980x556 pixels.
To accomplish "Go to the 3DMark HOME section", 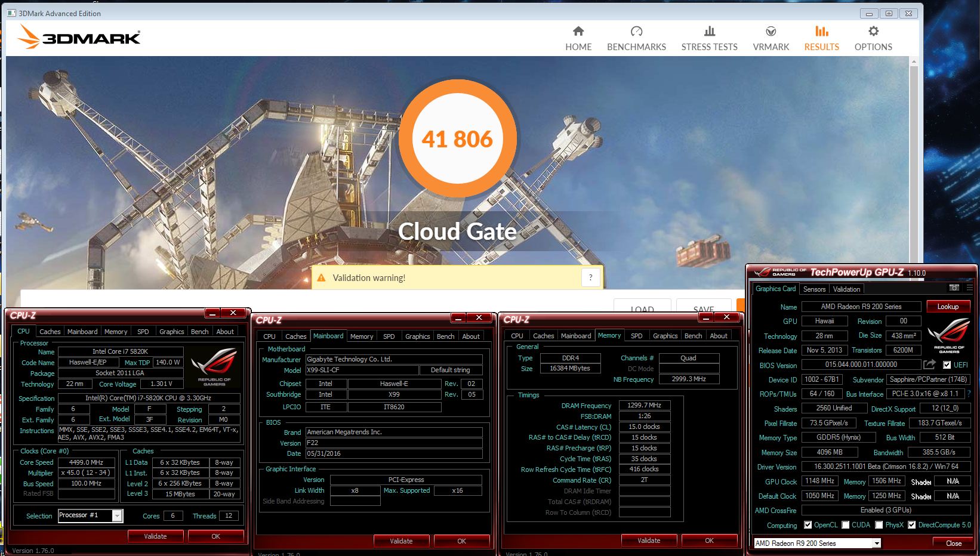I will point(578,39).
